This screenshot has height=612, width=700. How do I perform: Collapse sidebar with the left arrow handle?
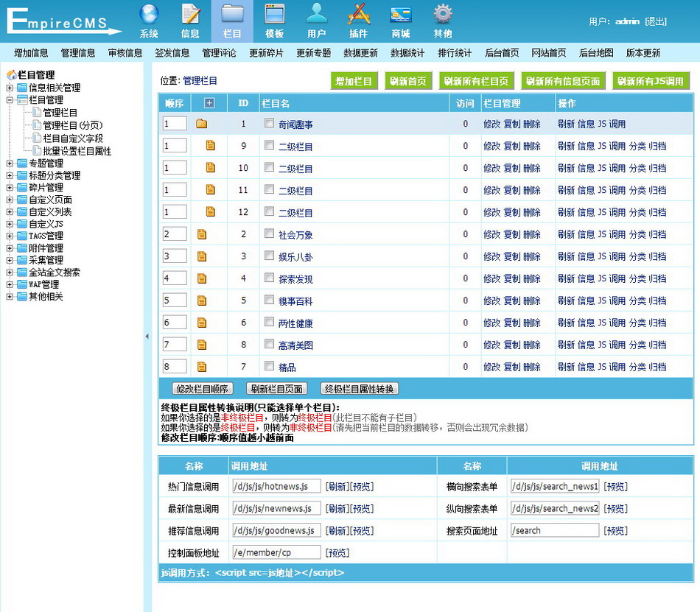(147, 337)
